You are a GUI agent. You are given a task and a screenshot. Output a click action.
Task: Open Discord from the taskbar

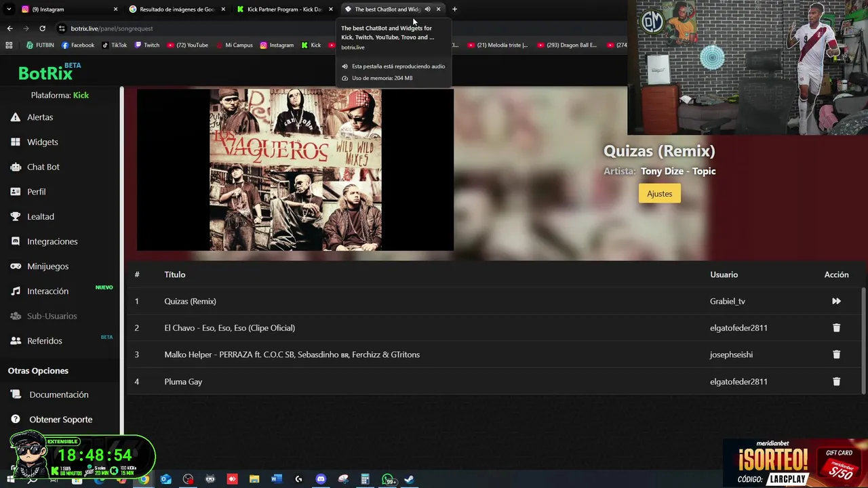(321, 479)
